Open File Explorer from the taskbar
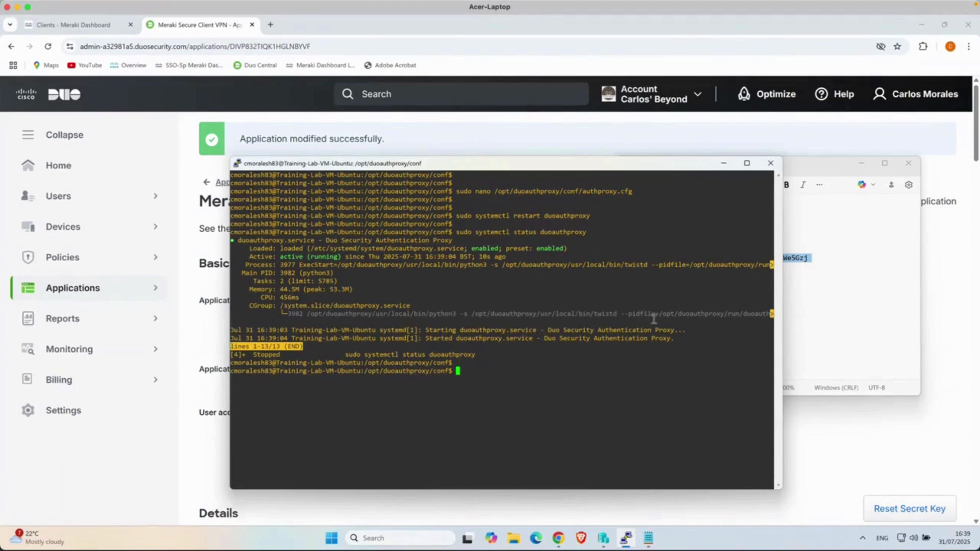 pyautogui.click(x=513, y=538)
